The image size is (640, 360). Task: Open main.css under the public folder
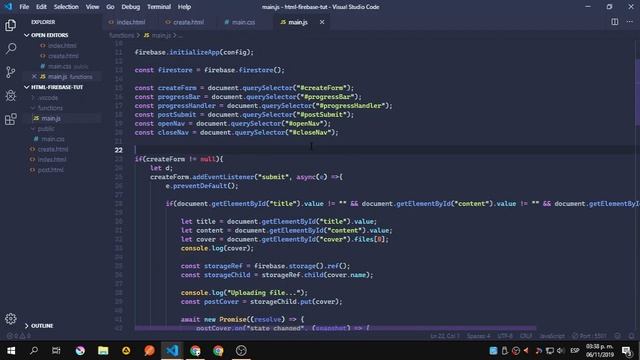pyautogui.click(x=53, y=139)
